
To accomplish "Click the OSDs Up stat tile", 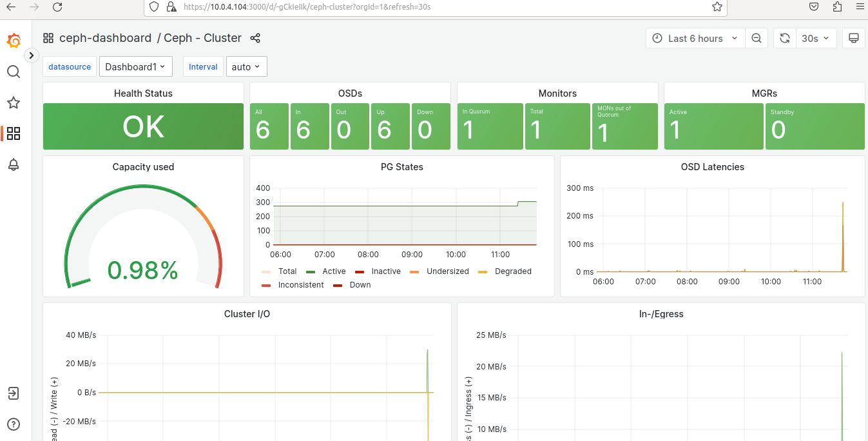I will pos(391,126).
